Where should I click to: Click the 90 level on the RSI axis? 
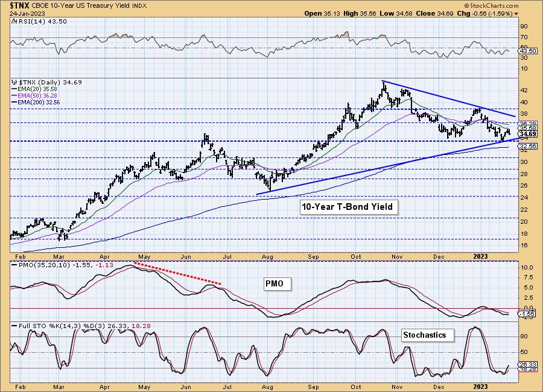(x=524, y=27)
